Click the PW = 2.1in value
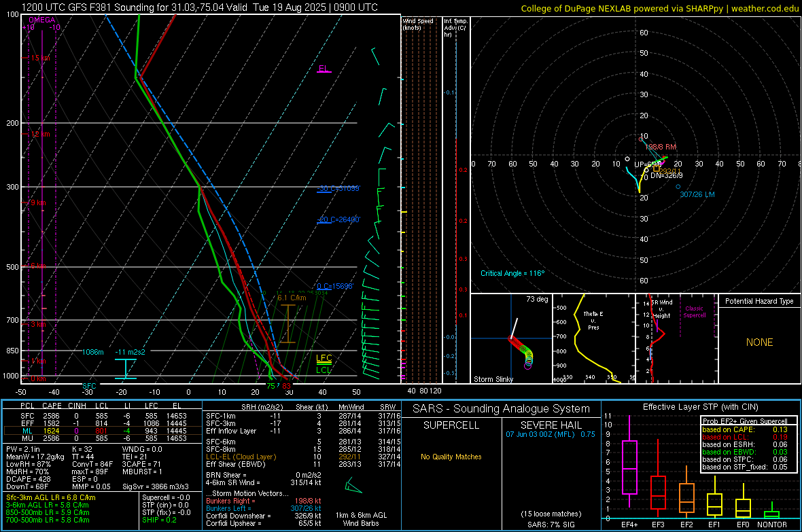Image resolution: width=802 pixels, height=532 pixels. click(x=23, y=449)
